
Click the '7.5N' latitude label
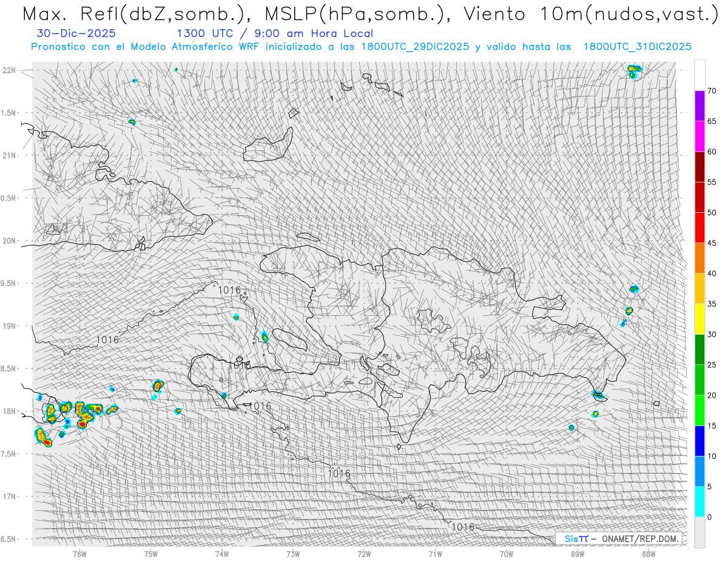(9, 453)
